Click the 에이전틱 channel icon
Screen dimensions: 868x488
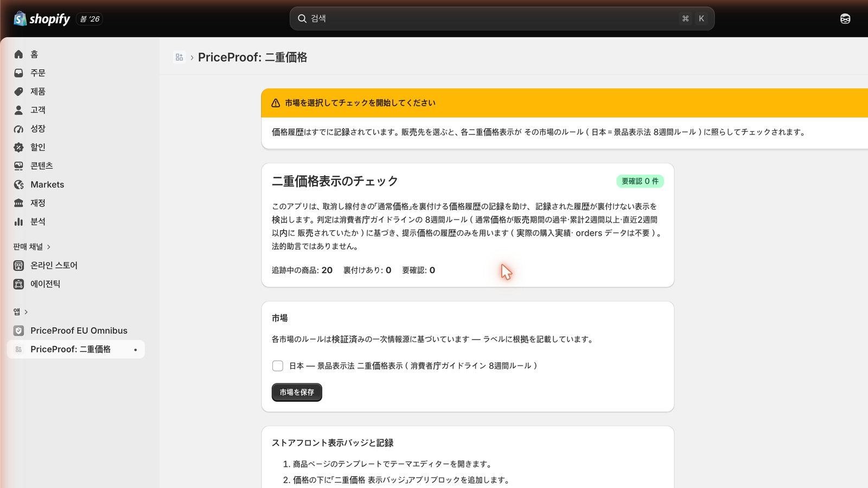(x=18, y=284)
